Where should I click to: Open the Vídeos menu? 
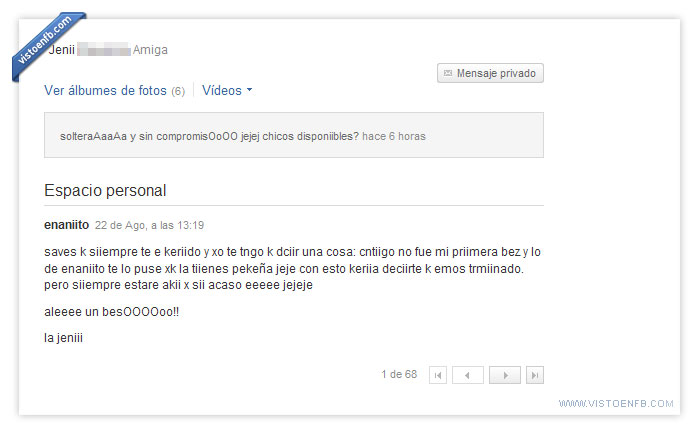[x=227, y=90]
